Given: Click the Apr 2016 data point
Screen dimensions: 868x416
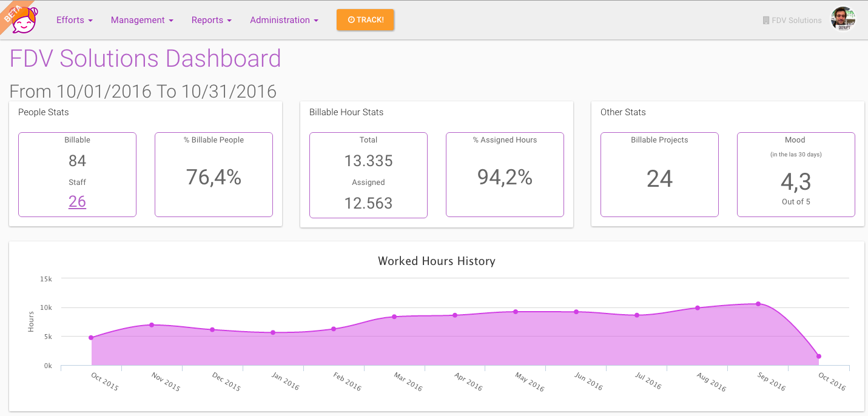Looking at the screenshot, I should [x=455, y=315].
